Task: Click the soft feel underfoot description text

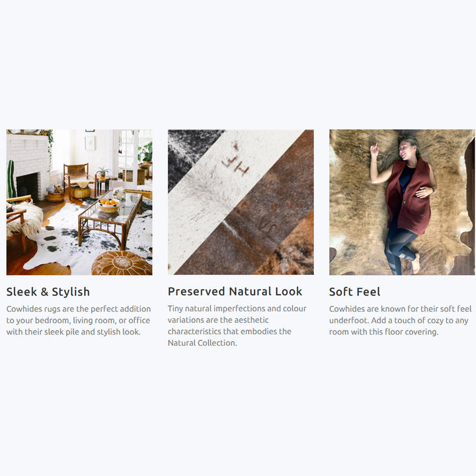Action: (400, 320)
